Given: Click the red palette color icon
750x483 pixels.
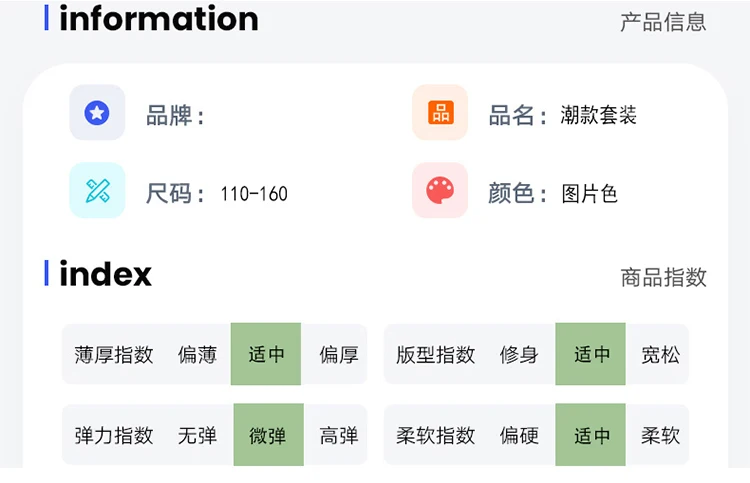Looking at the screenshot, I should click(x=440, y=190).
